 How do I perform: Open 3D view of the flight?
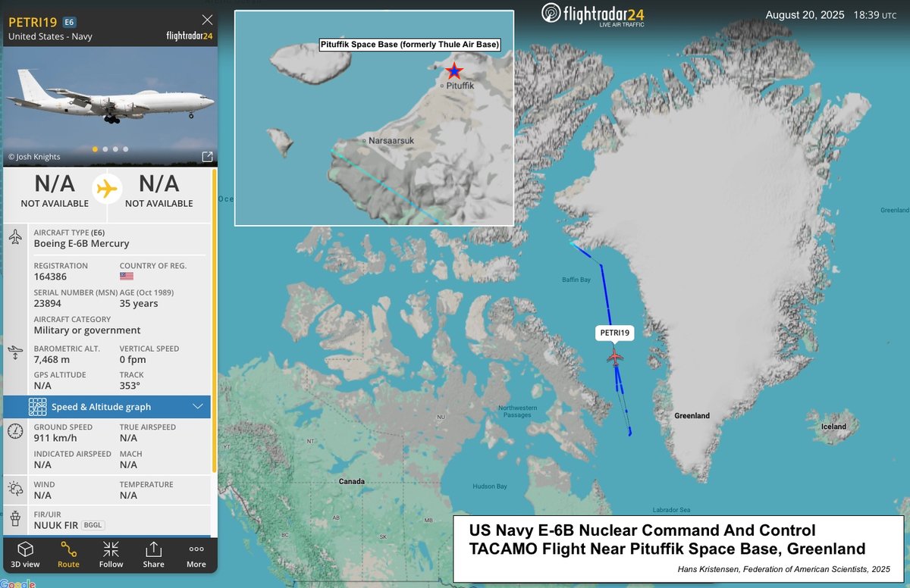click(x=25, y=555)
